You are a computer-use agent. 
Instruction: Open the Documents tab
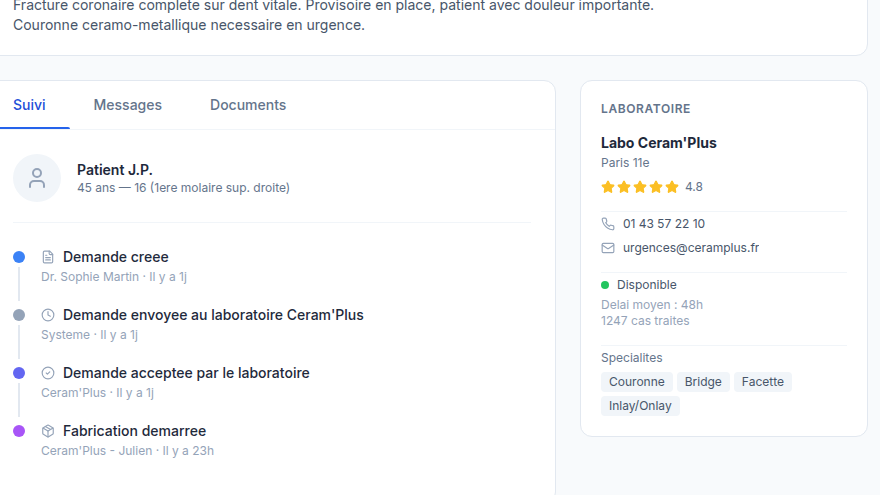(x=248, y=105)
